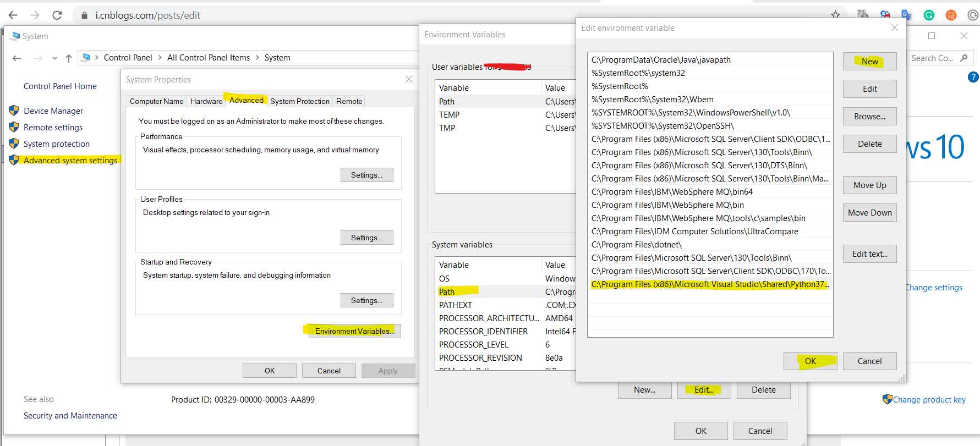
Task: Open Control Panel Home link
Action: click(60, 86)
